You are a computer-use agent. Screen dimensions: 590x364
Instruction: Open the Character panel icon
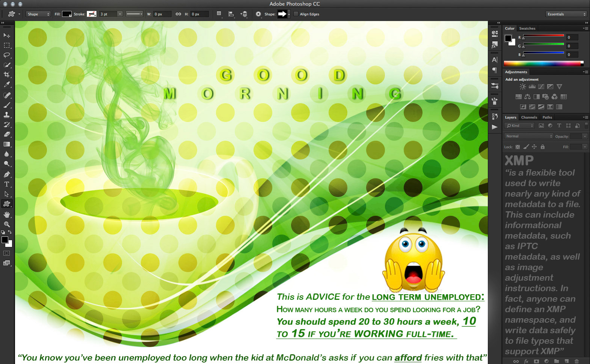click(x=495, y=60)
